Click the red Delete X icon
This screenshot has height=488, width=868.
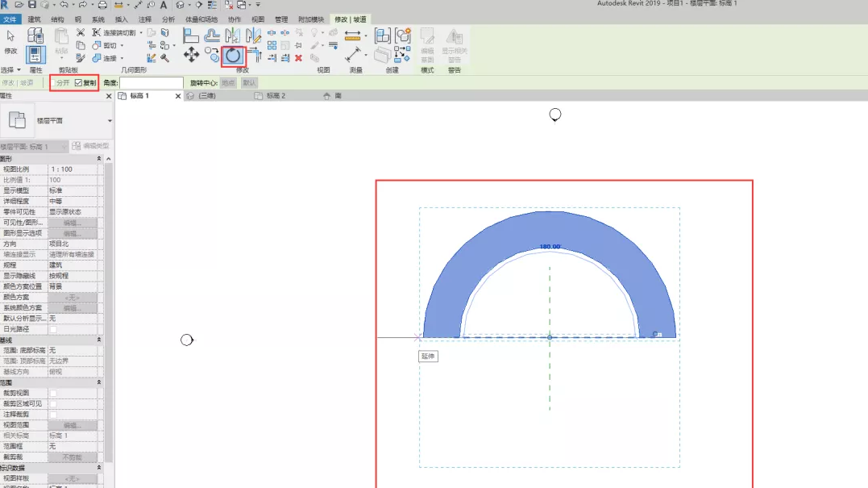tap(298, 57)
